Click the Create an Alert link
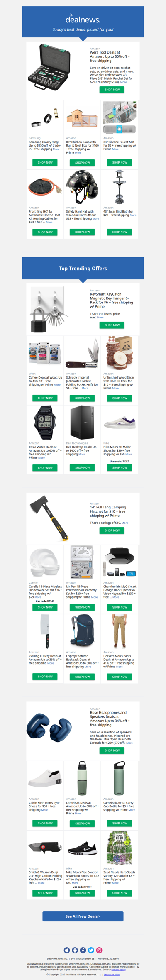The width and height of the screenshot is (166, 980). click(x=112, y=975)
